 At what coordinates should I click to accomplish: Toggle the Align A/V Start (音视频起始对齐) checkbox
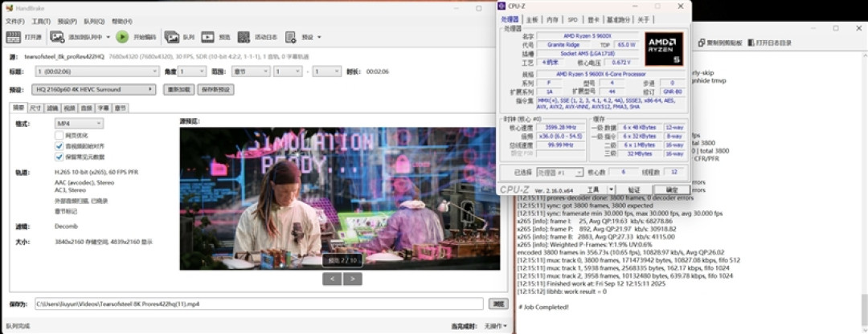(59, 146)
